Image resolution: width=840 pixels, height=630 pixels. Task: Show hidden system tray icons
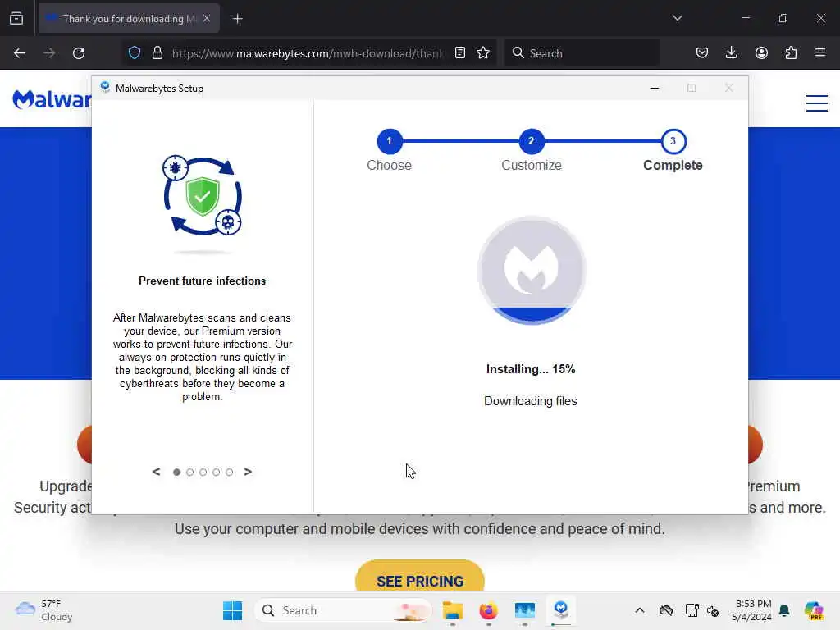(640, 610)
